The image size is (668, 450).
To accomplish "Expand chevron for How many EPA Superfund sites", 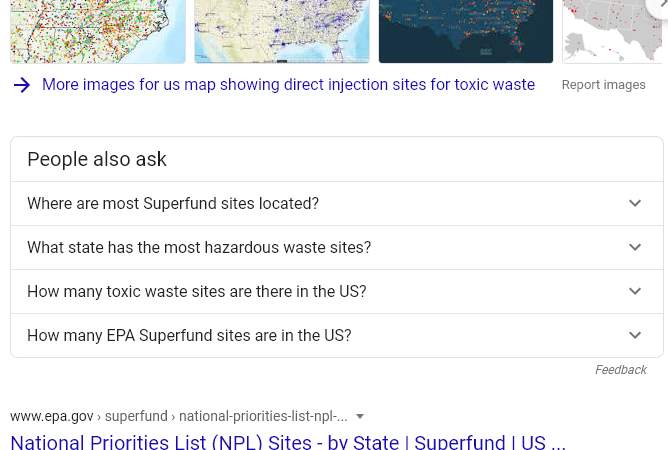I will pos(635,335).
